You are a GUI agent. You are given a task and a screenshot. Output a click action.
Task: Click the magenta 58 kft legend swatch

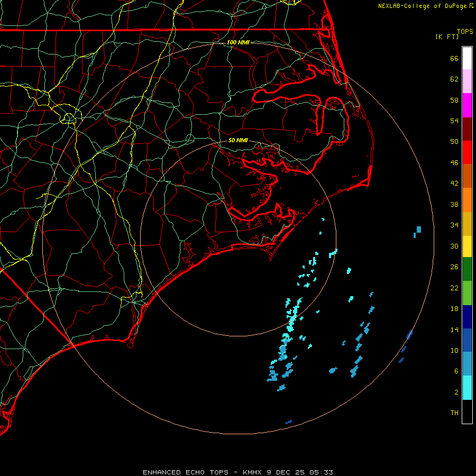tap(467, 105)
